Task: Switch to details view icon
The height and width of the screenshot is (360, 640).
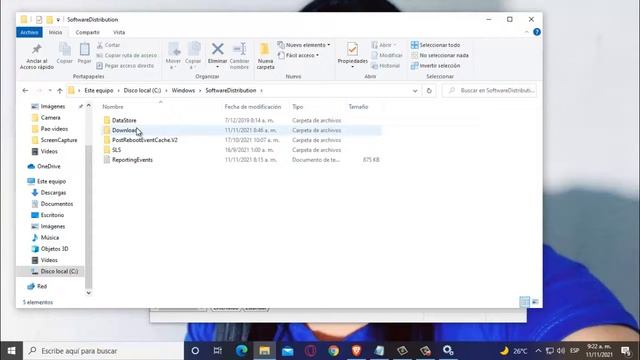Action: coord(524,302)
